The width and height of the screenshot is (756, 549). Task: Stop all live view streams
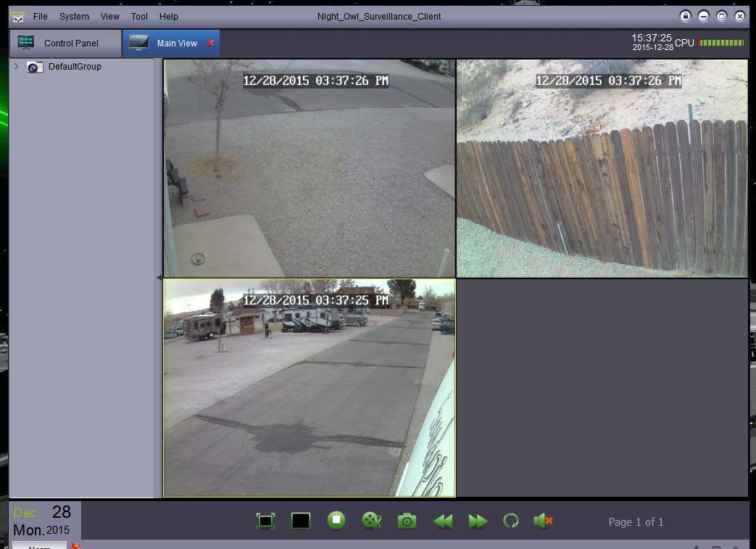[336, 520]
